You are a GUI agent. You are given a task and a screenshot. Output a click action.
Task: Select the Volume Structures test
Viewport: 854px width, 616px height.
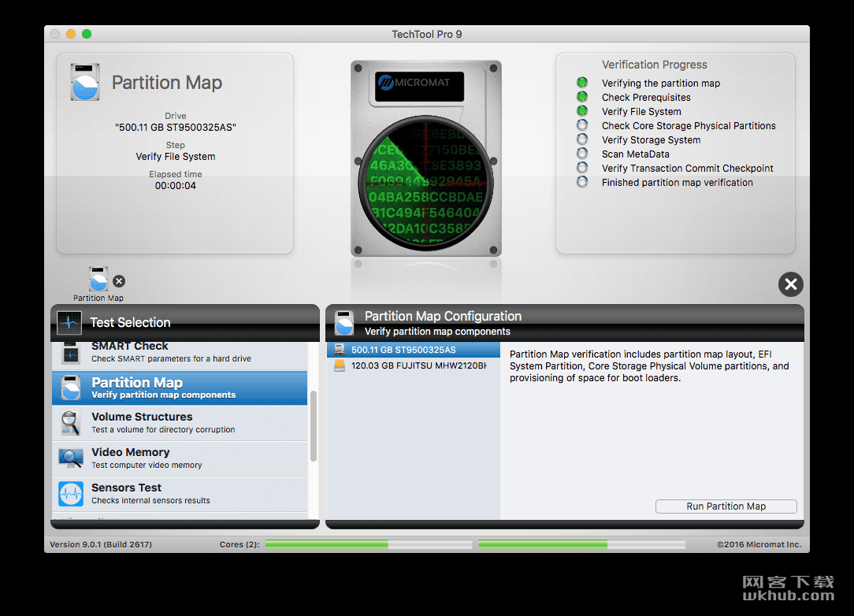[x=180, y=423]
